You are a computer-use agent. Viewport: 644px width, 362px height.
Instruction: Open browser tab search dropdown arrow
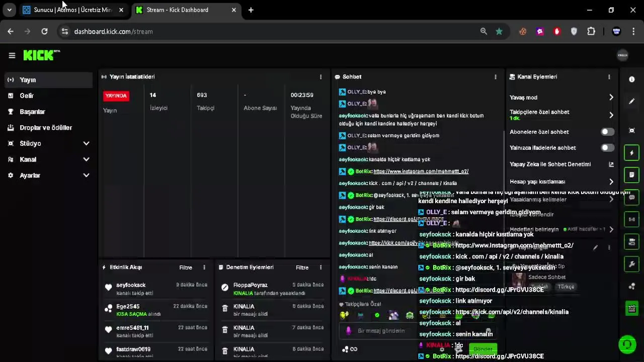(9, 10)
